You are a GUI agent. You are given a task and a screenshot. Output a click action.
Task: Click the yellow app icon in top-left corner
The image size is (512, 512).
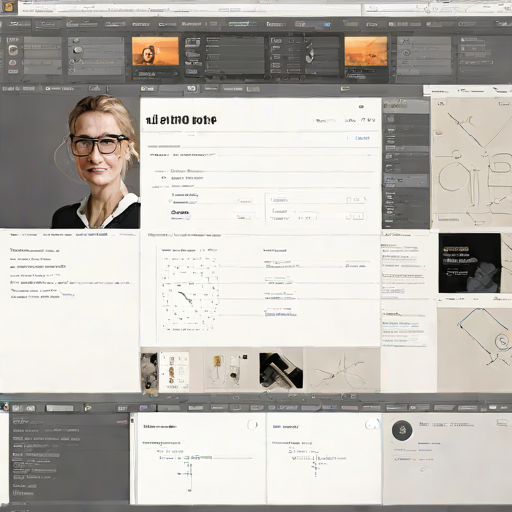pyautogui.click(x=10, y=7)
